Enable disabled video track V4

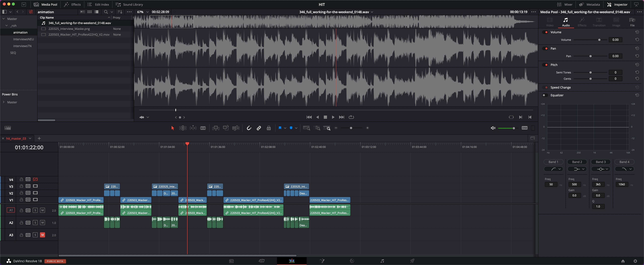pyautogui.click(x=35, y=179)
